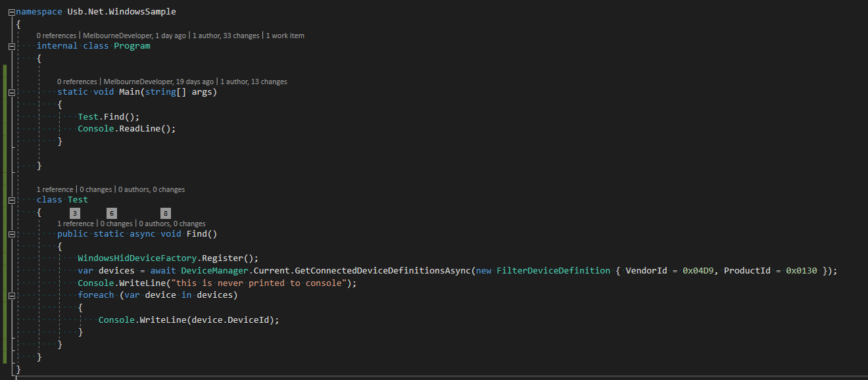Open the "1 work item" CodeLens link
The image size is (868, 380).
[285, 36]
